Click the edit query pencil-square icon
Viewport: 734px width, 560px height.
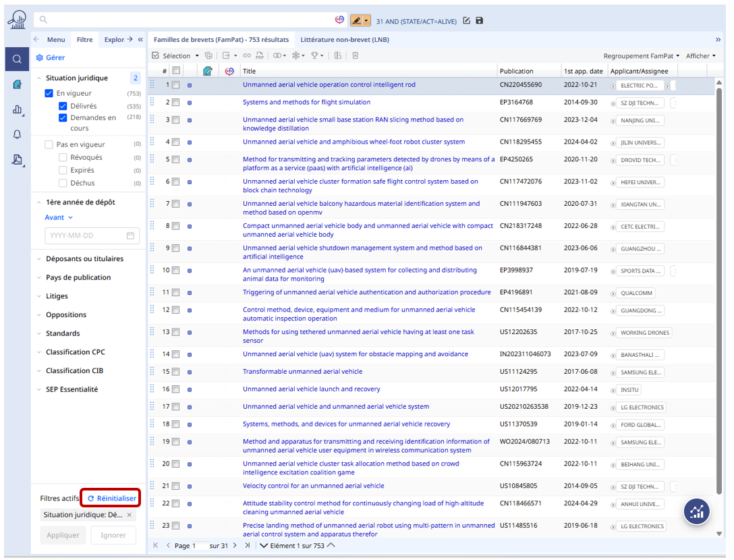pos(466,21)
